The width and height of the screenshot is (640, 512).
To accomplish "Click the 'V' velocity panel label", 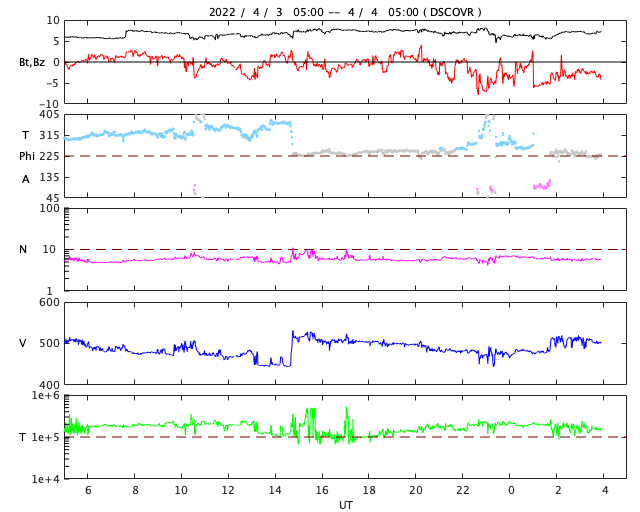I will pos(23,343).
